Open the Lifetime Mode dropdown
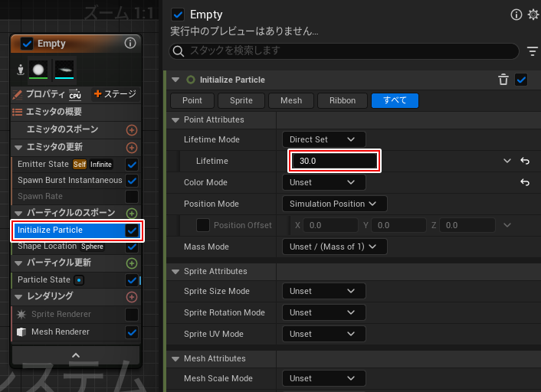Screen dimensions: 541x392 click(x=323, y=139)
